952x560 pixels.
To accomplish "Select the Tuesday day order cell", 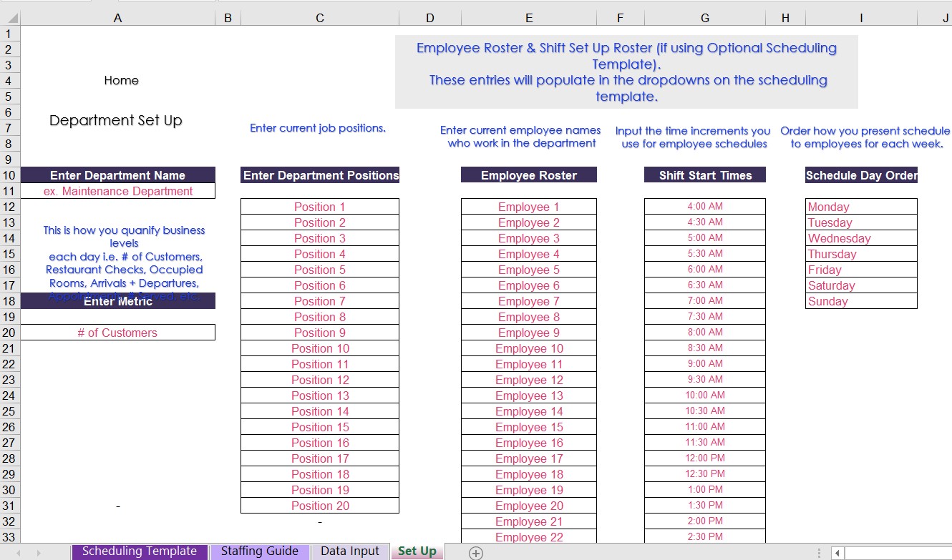I will [x=861, y=222].
